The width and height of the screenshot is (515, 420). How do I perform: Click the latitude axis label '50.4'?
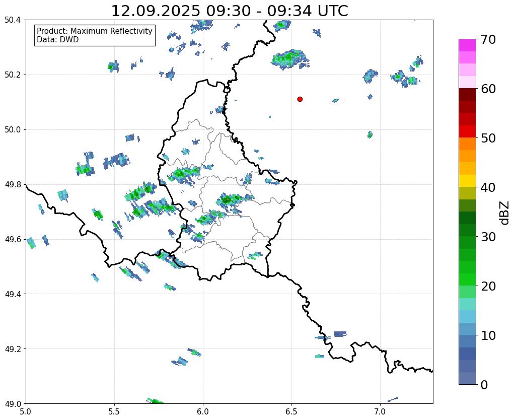point(13,20)
